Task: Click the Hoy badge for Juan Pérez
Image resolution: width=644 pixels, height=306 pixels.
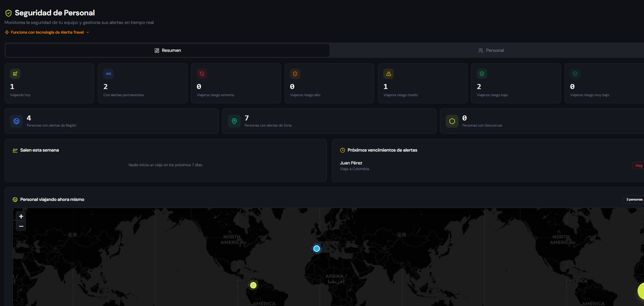Action: tap(639, 166)
